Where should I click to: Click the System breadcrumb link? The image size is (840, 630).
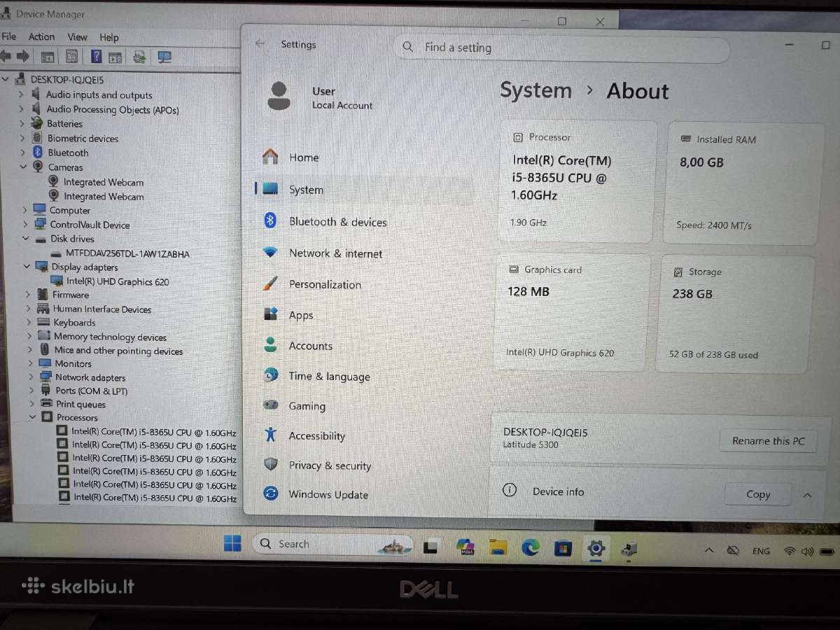coord(535,90)
